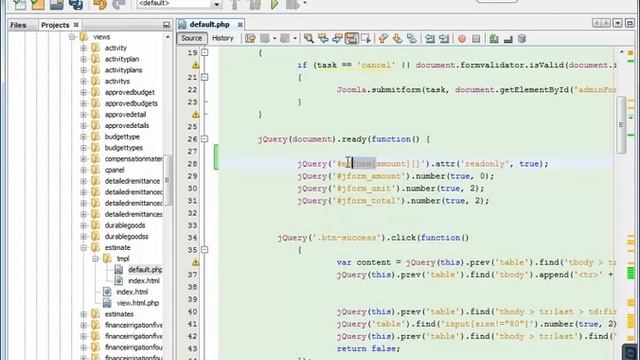Click the Undo arrow in main toolbar

coord(100,4)
